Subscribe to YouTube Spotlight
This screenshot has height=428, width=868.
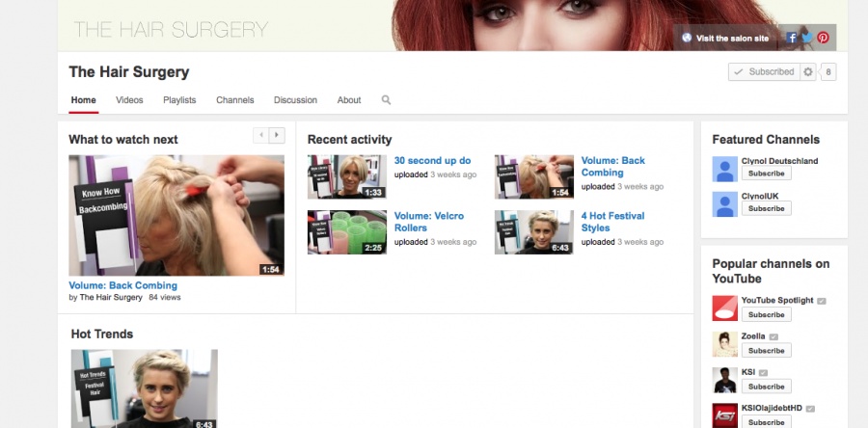(766, 314)
